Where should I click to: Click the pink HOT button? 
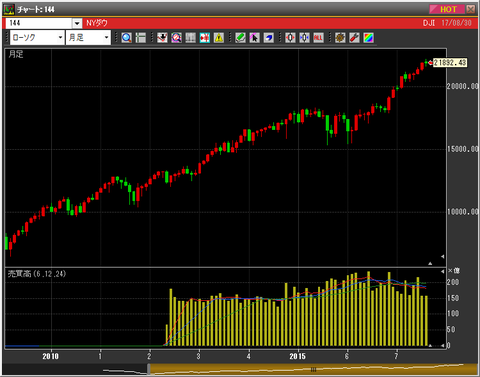tap(447, 9)
